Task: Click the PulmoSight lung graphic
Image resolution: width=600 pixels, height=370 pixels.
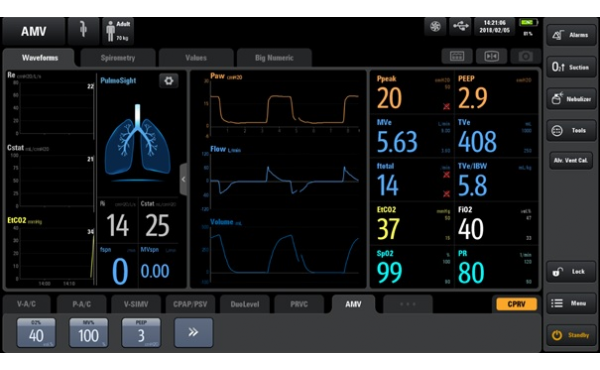Action: [x=137, y=142]
